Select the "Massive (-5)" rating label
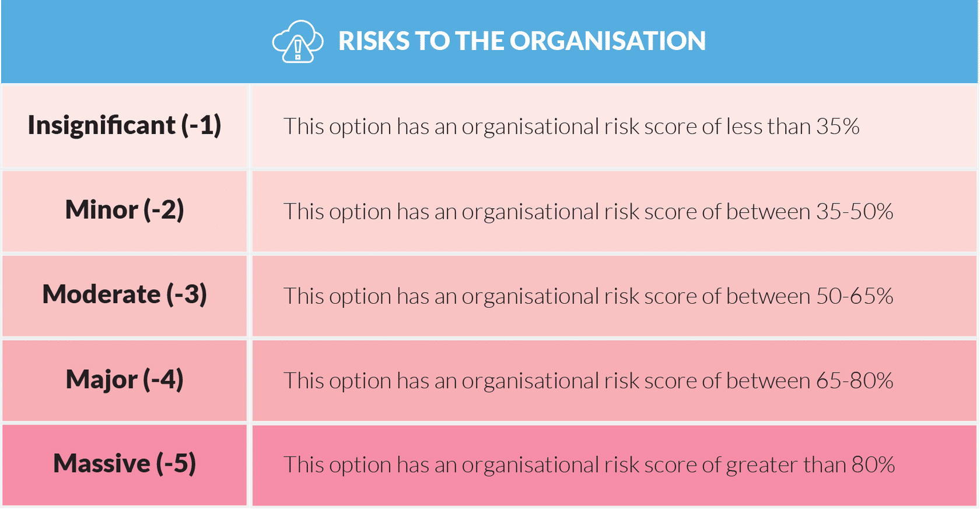The image size is (980, 509). [x=124, y=464]
